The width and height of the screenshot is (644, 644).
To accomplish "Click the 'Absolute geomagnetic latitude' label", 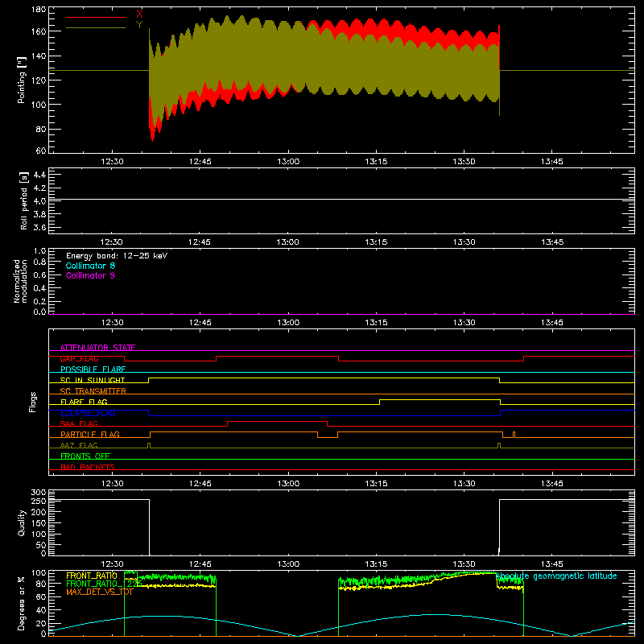I will coord(556,576).
